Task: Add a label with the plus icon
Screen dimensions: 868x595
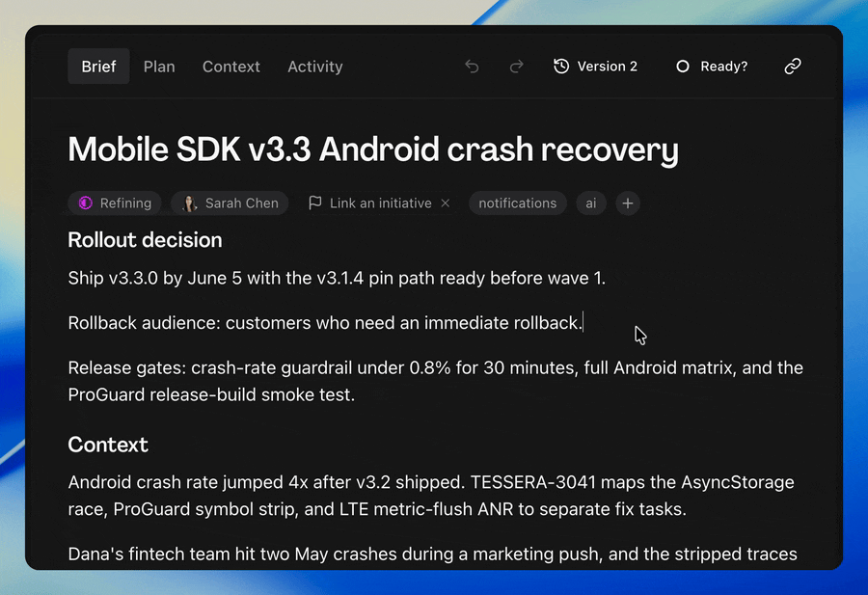Action: click(627, 203)
